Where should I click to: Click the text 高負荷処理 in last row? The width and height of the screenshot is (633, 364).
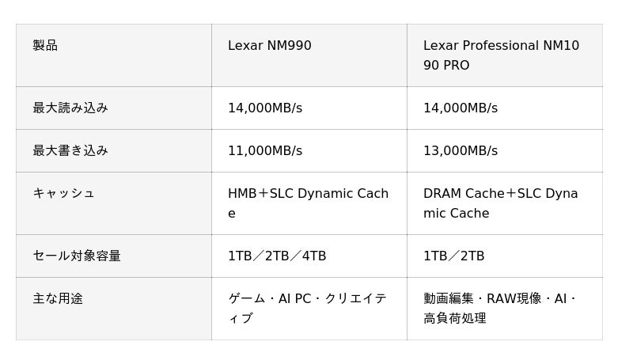tap(454, 318)
